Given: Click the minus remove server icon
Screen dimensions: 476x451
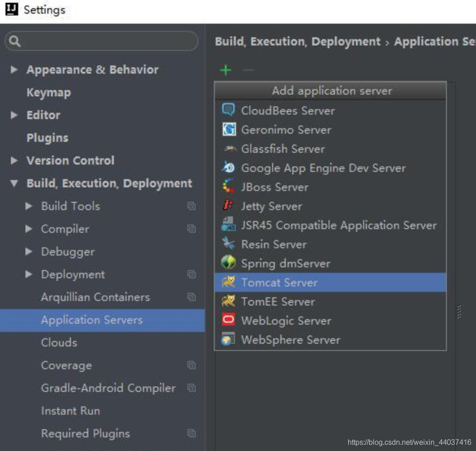Looking at the screenshot, I should (x=248, y=70).
